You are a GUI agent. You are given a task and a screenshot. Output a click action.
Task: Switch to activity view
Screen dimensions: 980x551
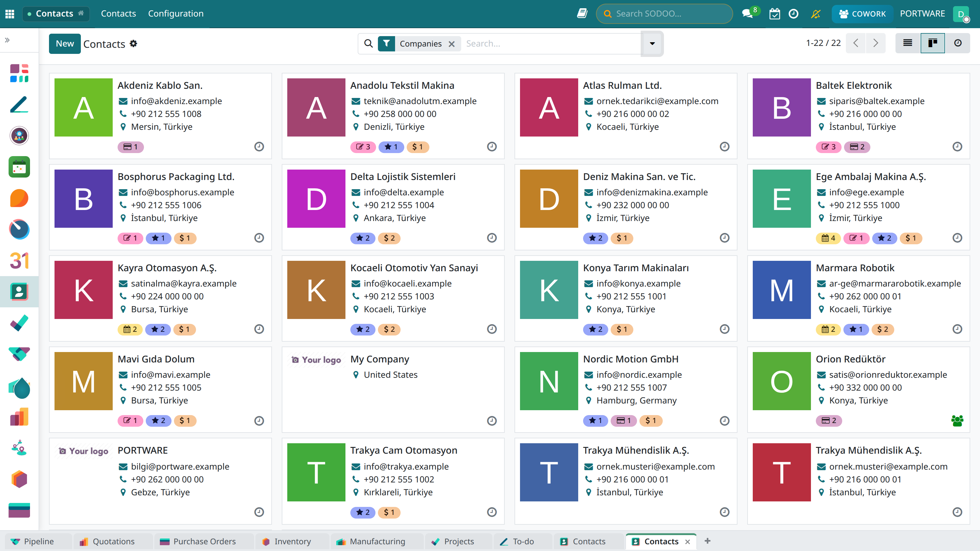coord(958,43)
